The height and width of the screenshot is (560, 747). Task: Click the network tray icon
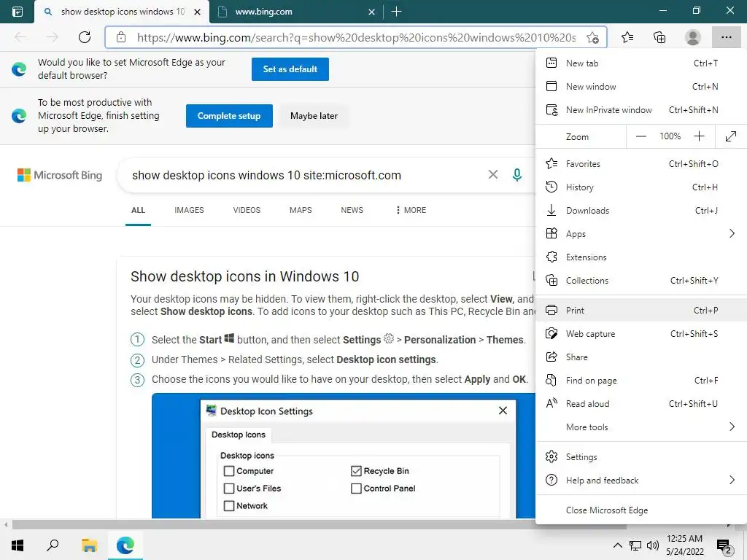635,545
